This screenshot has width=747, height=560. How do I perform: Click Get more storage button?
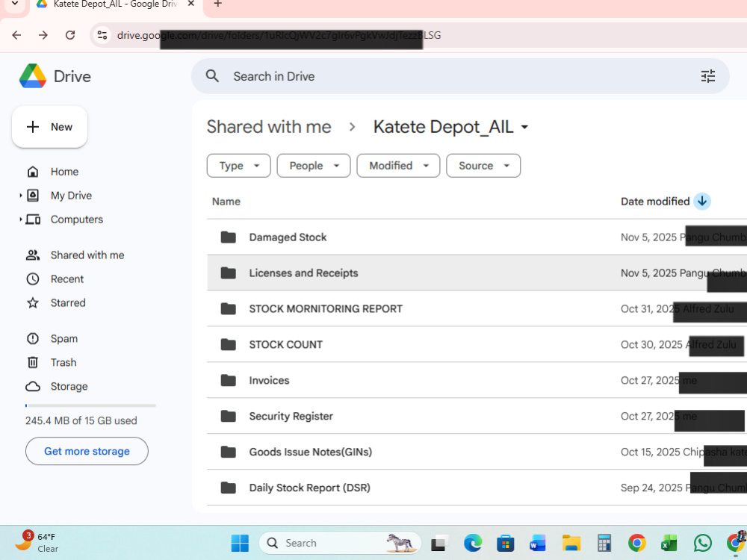click(x=87, y=451)
